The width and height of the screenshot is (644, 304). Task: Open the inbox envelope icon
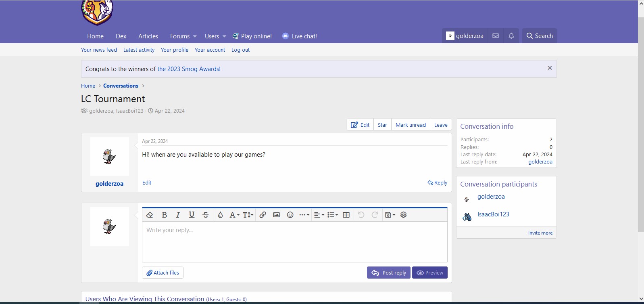pos(496,36)
